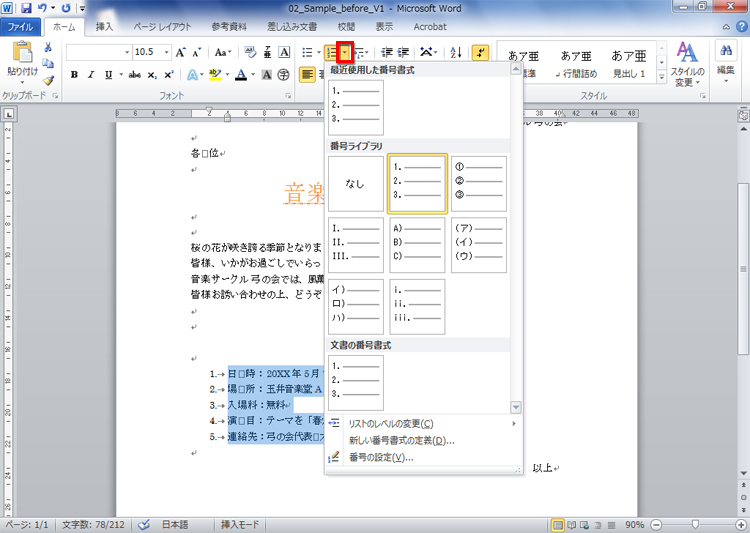Screen dimensions: 750x533
Task: Open the bullet list dropdown arrow
Action: [319, 52]
